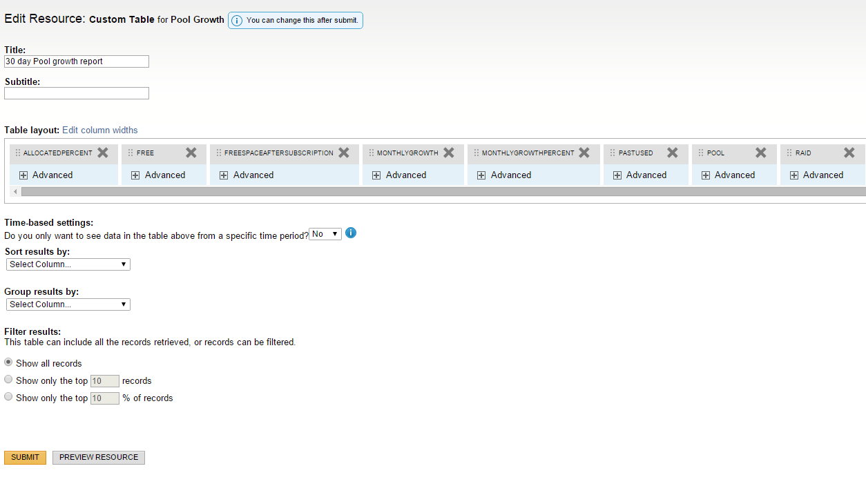Remove the ALLOCATEDPERCENT column

[x=103, y=153]
